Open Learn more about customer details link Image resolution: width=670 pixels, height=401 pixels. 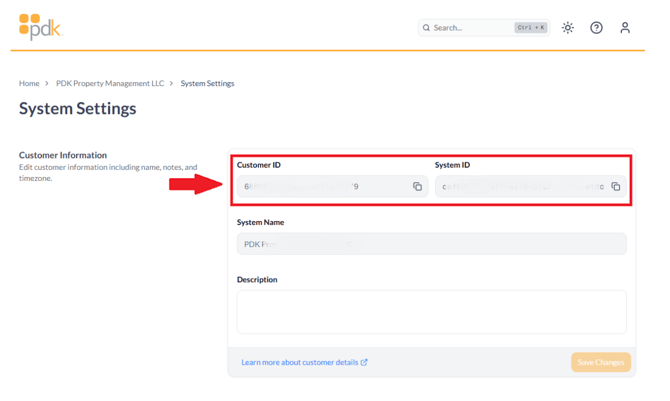click(299, 362)
